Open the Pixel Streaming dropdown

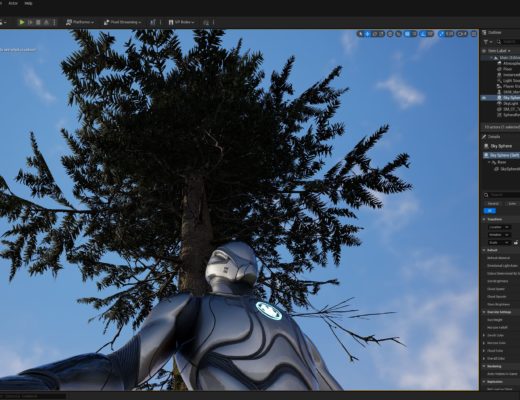click(122, 22)
